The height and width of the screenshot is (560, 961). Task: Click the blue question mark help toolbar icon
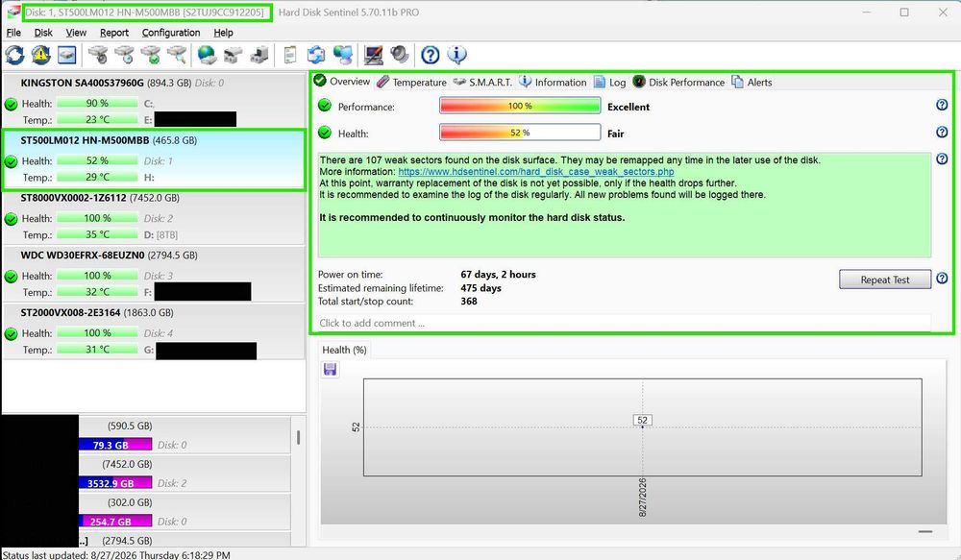tap(431, 55)
